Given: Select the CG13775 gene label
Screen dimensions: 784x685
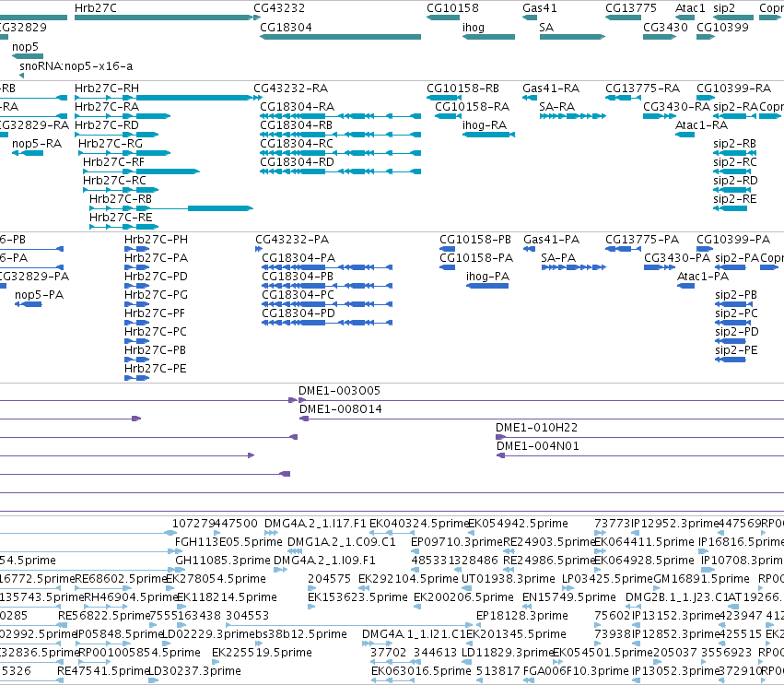Looking at the screenshot, I should 631,8.
